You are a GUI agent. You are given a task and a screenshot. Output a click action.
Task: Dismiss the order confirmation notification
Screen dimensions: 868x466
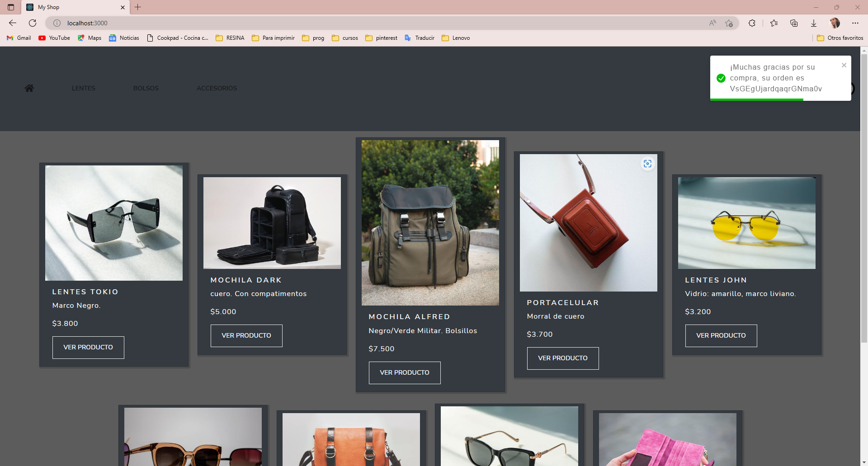(x=844, y=65)
